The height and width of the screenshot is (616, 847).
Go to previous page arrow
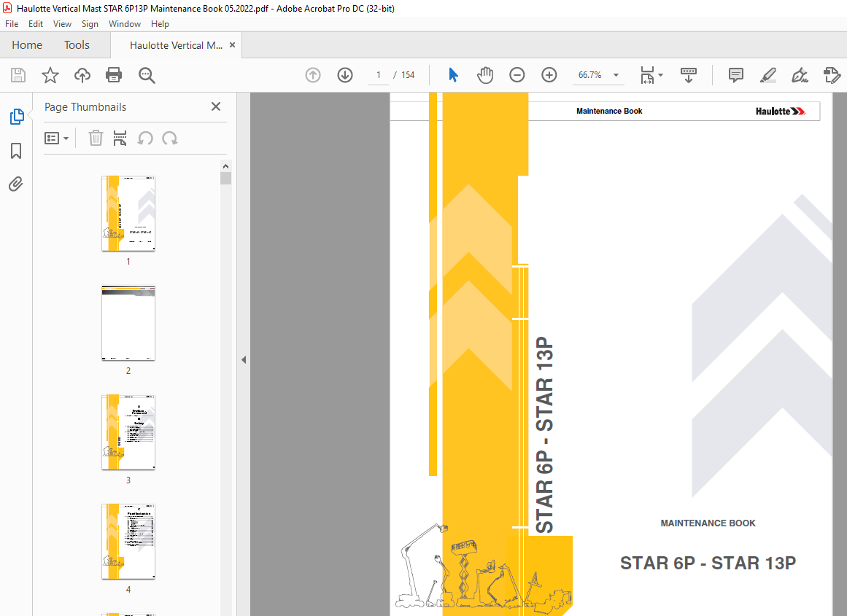(x=313, y=75)
